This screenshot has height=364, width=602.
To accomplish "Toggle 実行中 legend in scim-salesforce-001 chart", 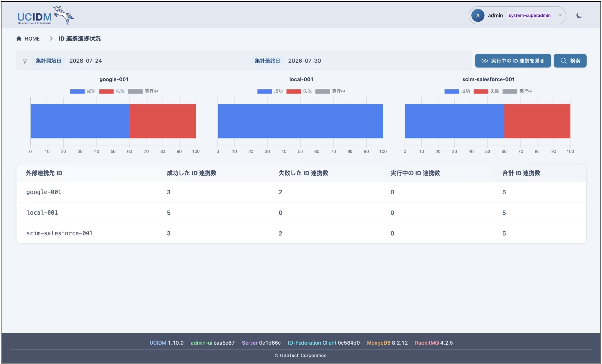I will [517, 91].
